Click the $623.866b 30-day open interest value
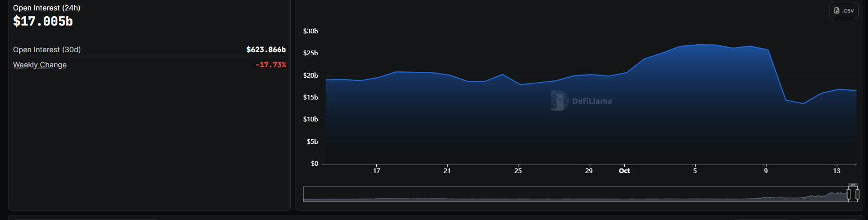This screenshot has width=868, height=220. click(266, 50)
